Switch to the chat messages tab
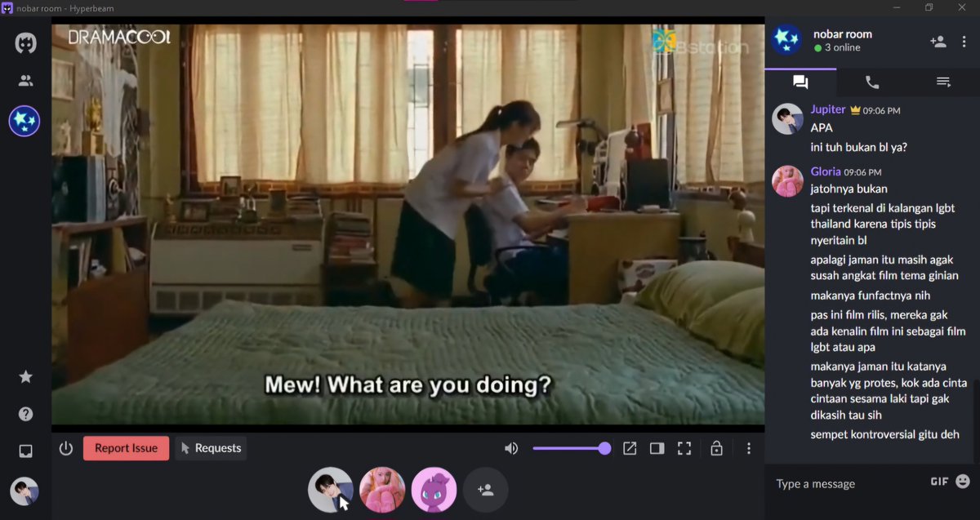This screenshot has height=520, width=980. pyautogui.click(x=800, y=82)
